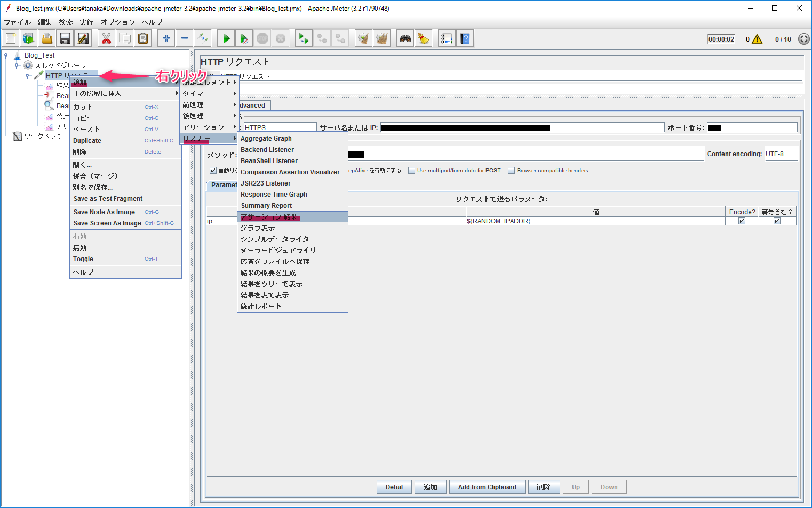The width and height of the screenshot is (812, 508).
Task: Expand all nodes with plus icon
Action: 166,38
